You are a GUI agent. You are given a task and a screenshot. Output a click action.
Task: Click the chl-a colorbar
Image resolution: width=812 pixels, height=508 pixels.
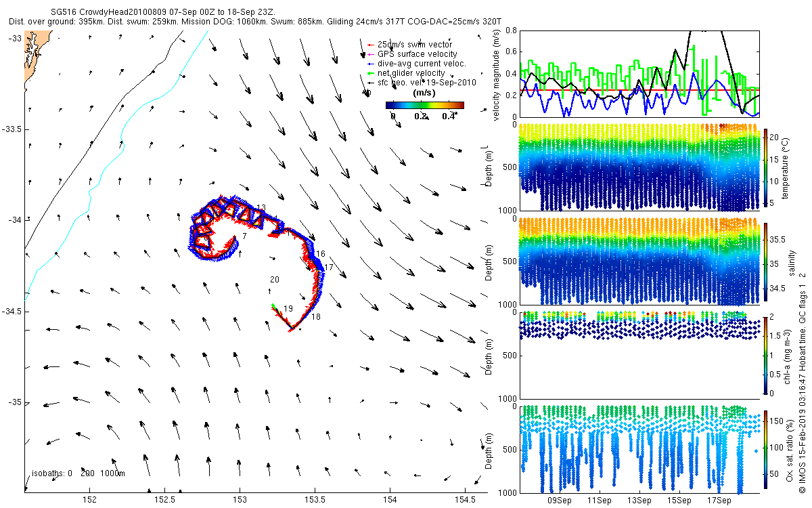[765, 355]
